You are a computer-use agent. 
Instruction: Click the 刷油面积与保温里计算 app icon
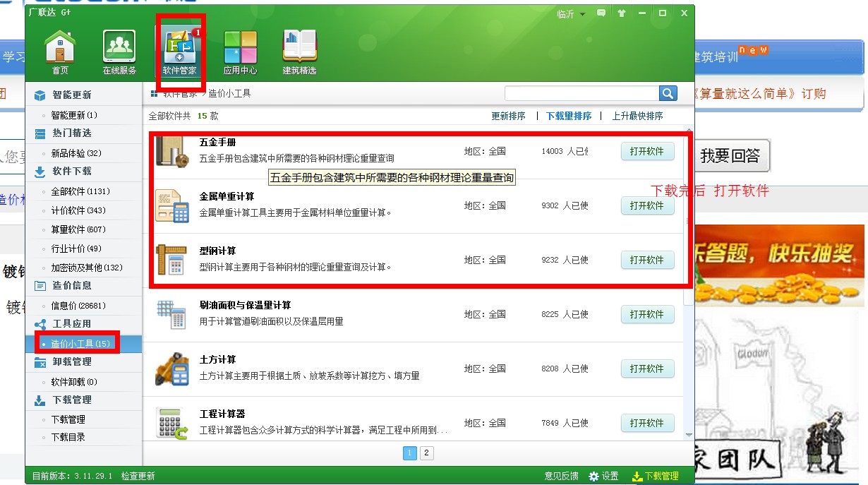[172, 314]
